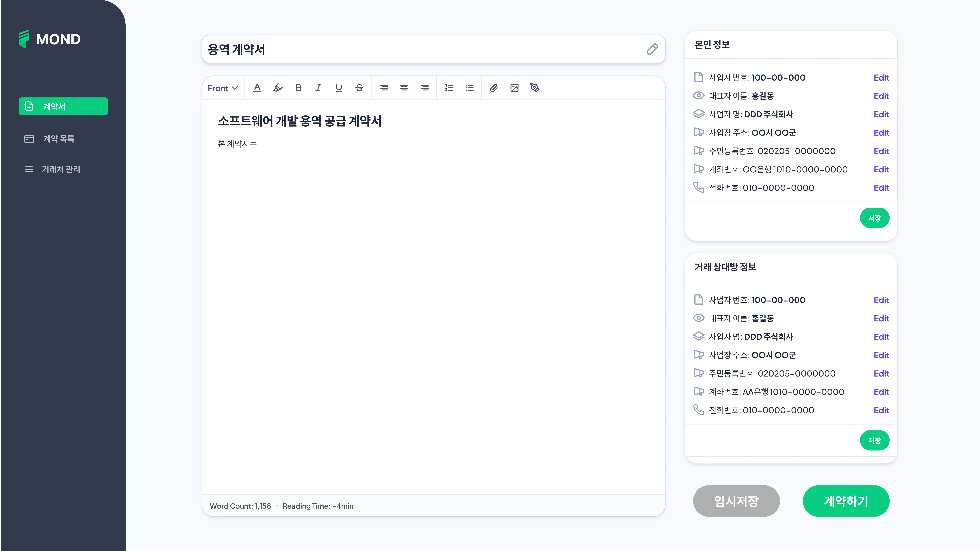Select the text color tool

257,88
